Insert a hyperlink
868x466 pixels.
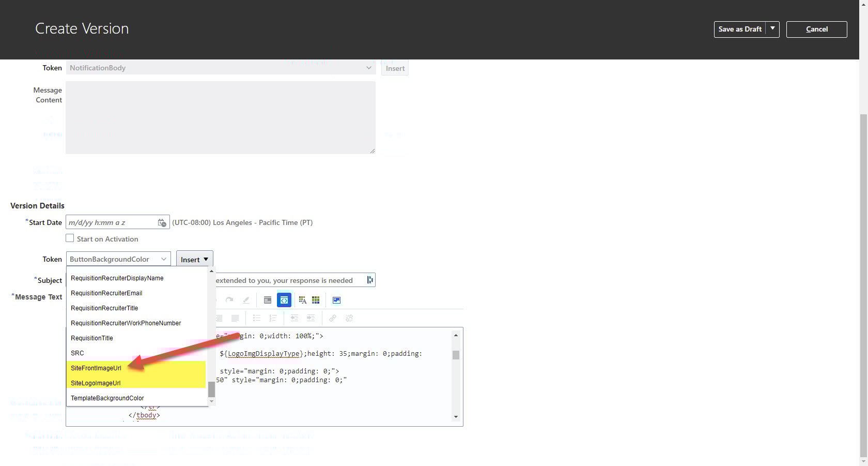point(333,318)
